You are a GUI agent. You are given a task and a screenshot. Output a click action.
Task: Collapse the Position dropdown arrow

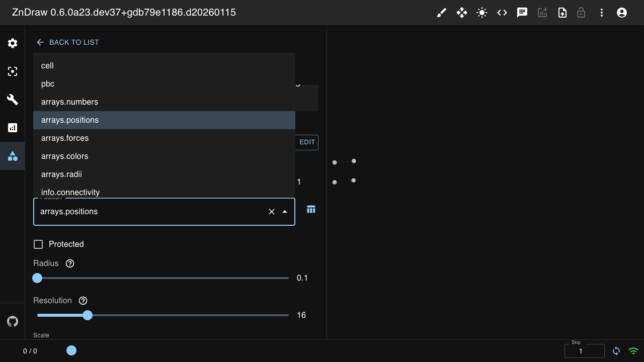tap(285, 212)
